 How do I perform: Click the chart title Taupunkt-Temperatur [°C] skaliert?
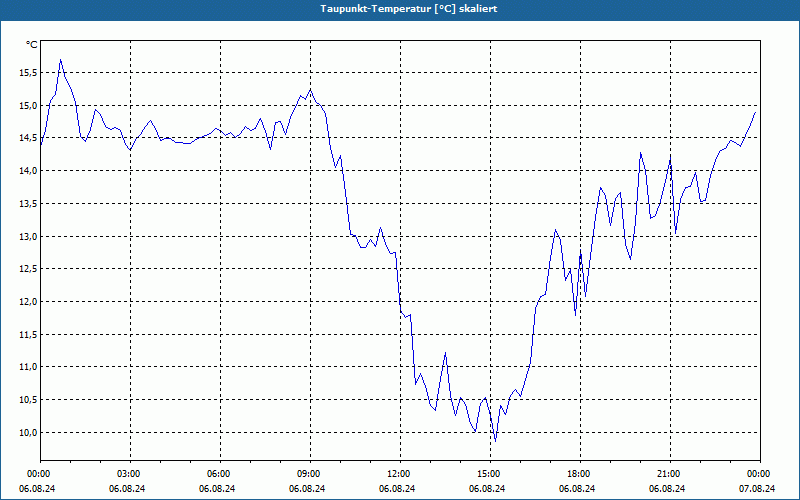pyautogui.click(x=409, y=9)
